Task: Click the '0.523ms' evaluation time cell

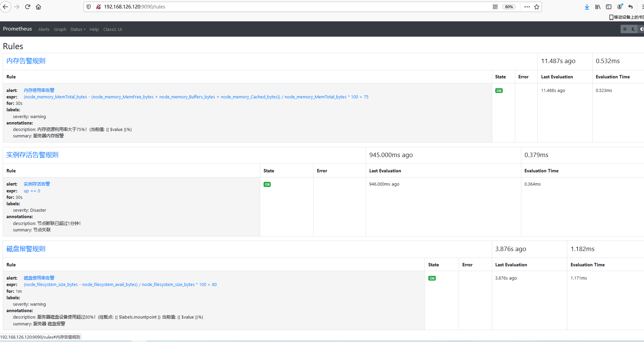Action: pyautogui.click(x=604, y=91)
